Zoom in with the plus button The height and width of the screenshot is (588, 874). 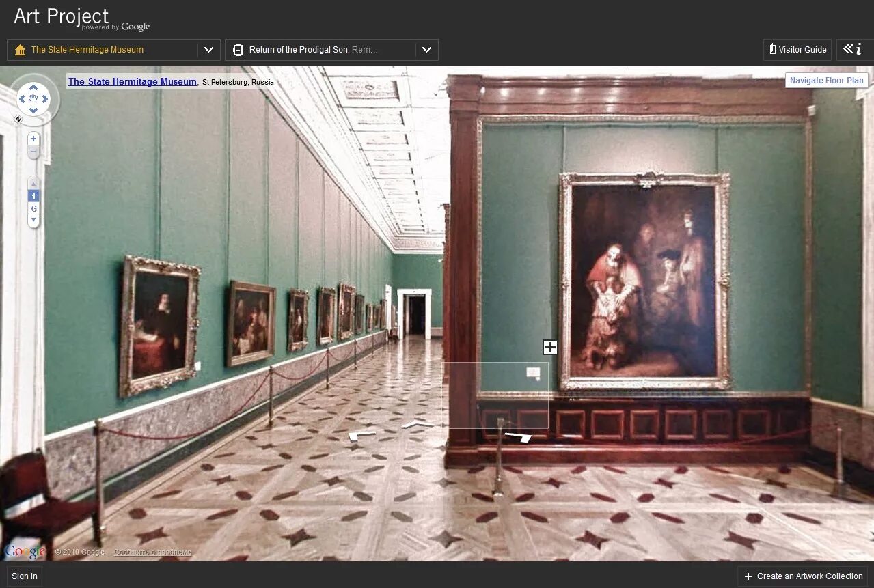pyautogui.click(x=33, y=139)
